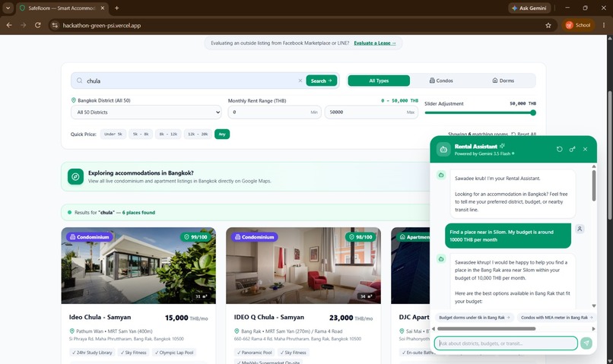Open API key icon in Rental Assistant
Screen dimensions: 613x364
573,149
